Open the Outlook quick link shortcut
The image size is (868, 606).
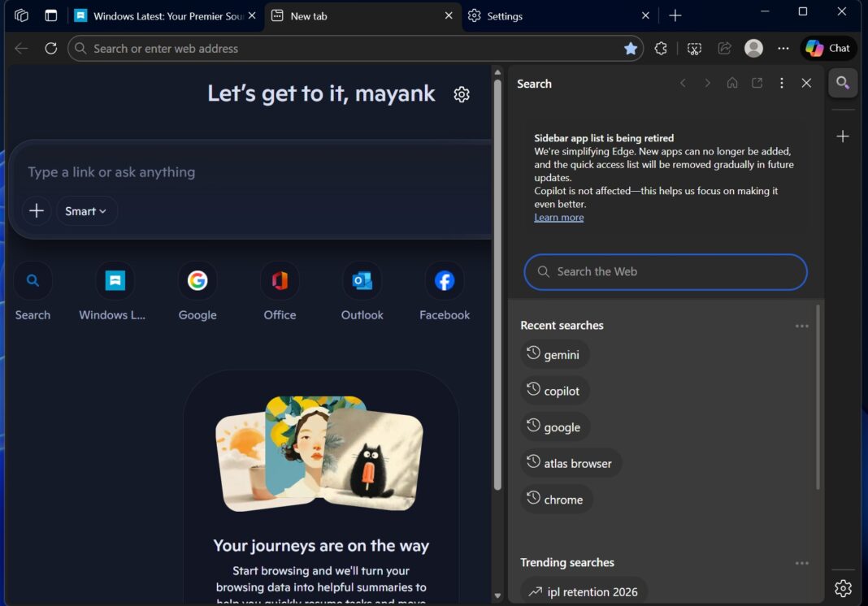click(362, 280)
